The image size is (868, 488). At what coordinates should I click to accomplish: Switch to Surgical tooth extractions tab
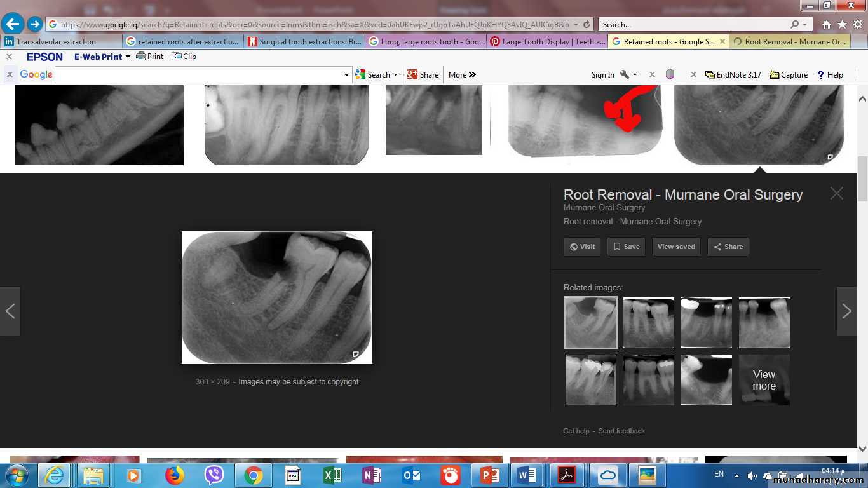(305, 42)
